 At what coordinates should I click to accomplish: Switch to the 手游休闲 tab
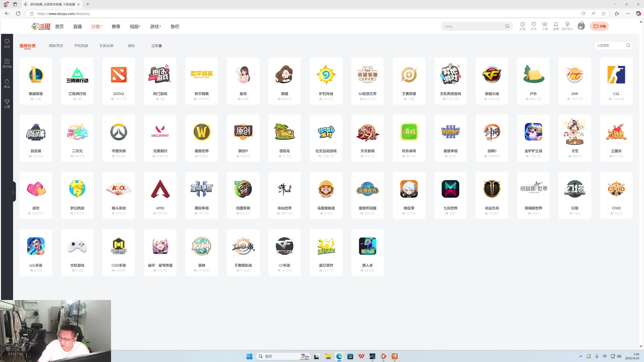106,46
